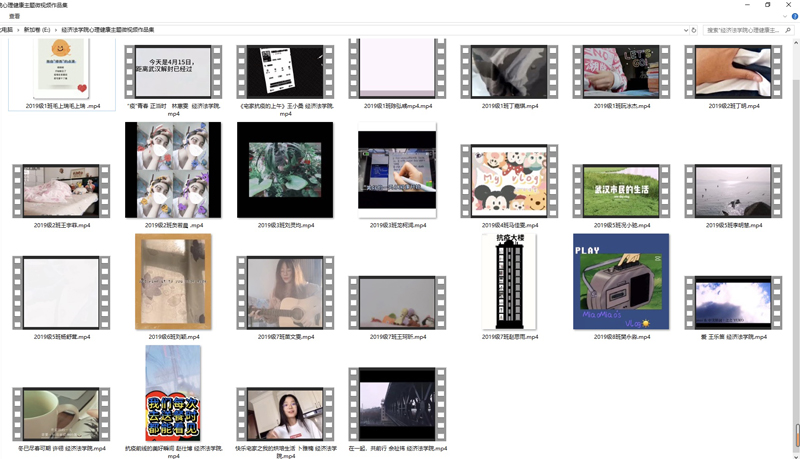Open the Help question mark icon

coord(793,16)
